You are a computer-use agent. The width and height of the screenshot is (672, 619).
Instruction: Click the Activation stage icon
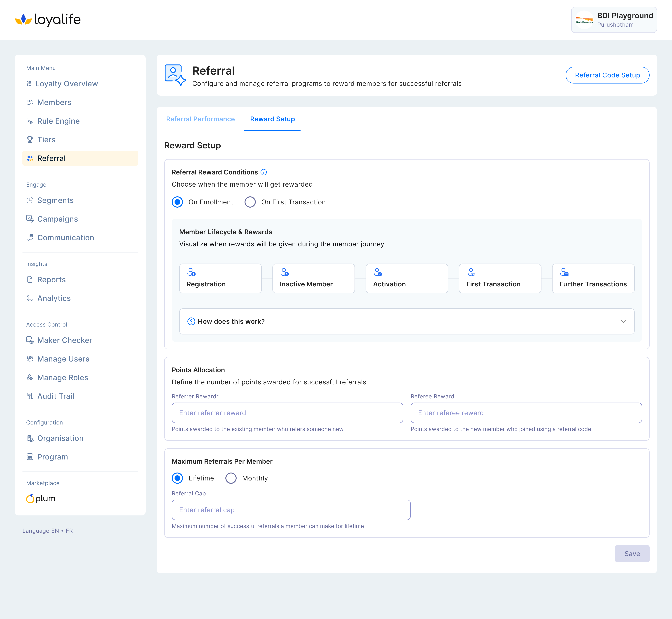click(x=378, y=272)
